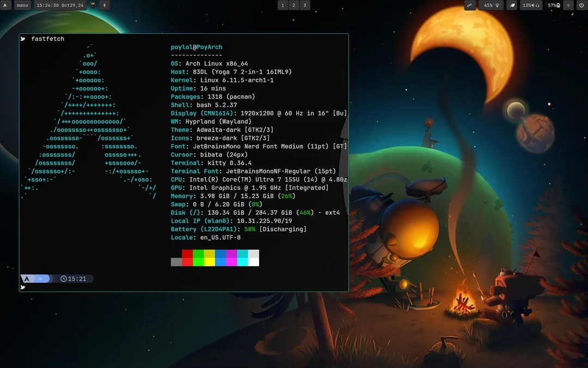Click the CPU: Intel Core Ultra 7 line
The width and height of the screenshot is (588, 368).
[x=259, y=179]
